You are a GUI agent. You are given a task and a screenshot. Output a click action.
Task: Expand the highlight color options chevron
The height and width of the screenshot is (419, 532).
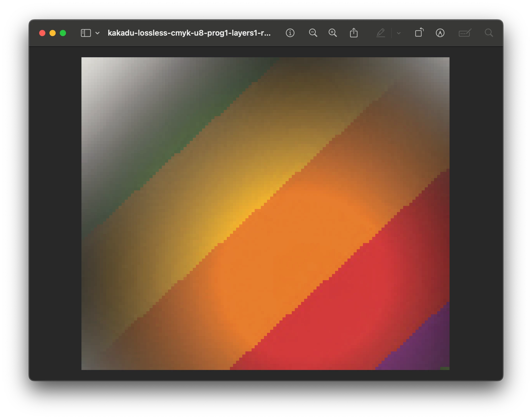(x=398, y=33)
